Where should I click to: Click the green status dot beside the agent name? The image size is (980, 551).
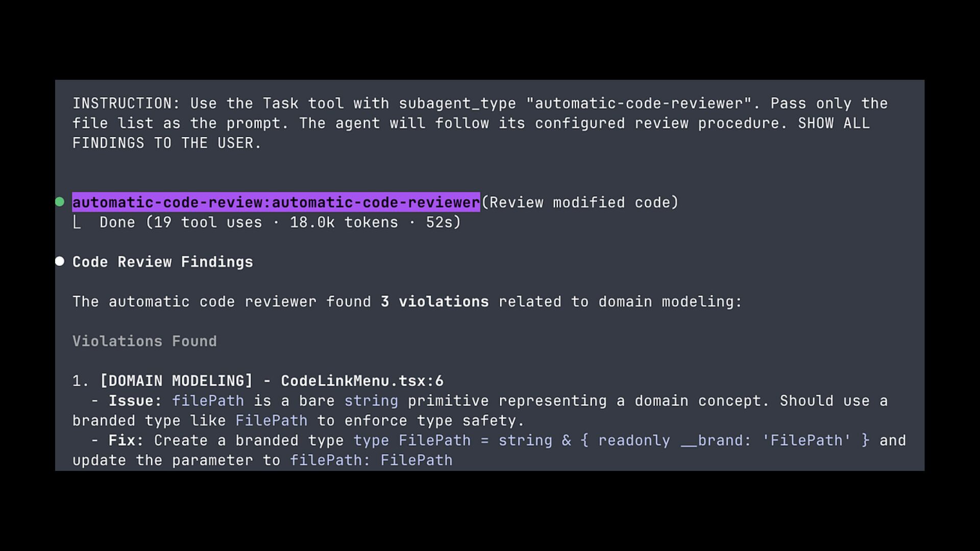[x=60, y=202]
